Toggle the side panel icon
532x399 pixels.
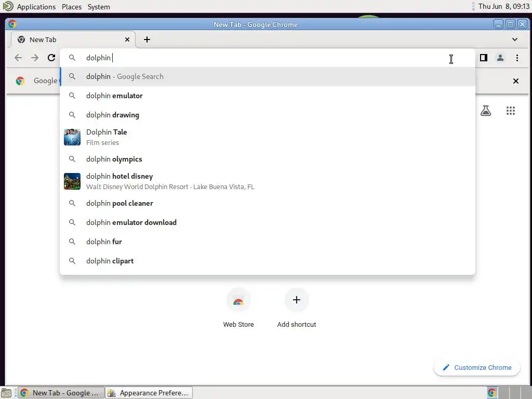[x=484, y=58]
